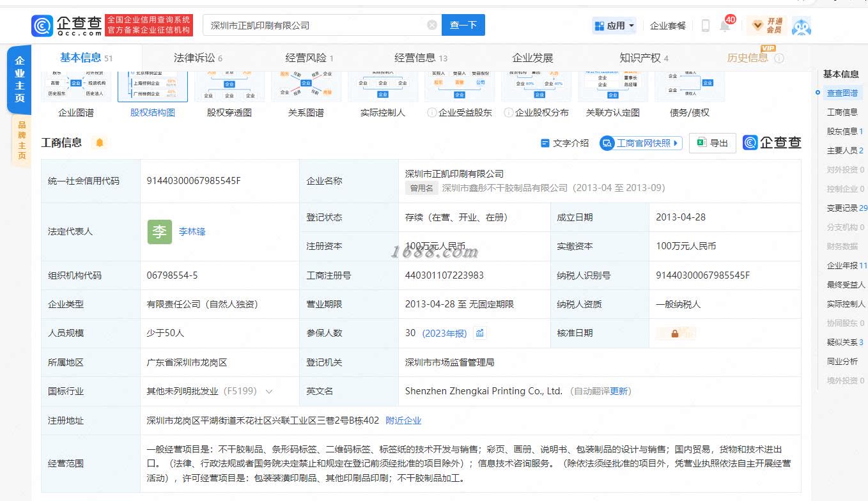Open the 工商官网快照 button
This screenshot has width=868, height=501.
[x=641, y=143]
